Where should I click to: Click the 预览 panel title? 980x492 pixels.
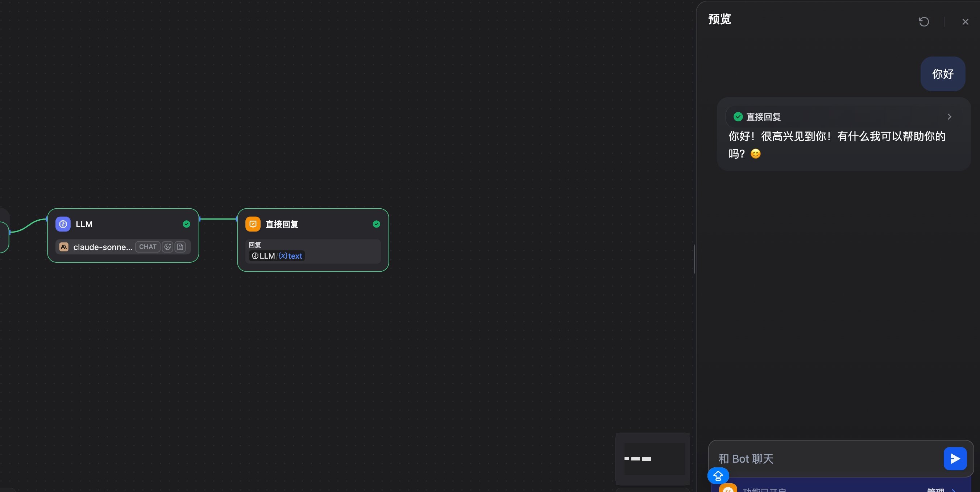pyautogui.click(x=719, y=19)
